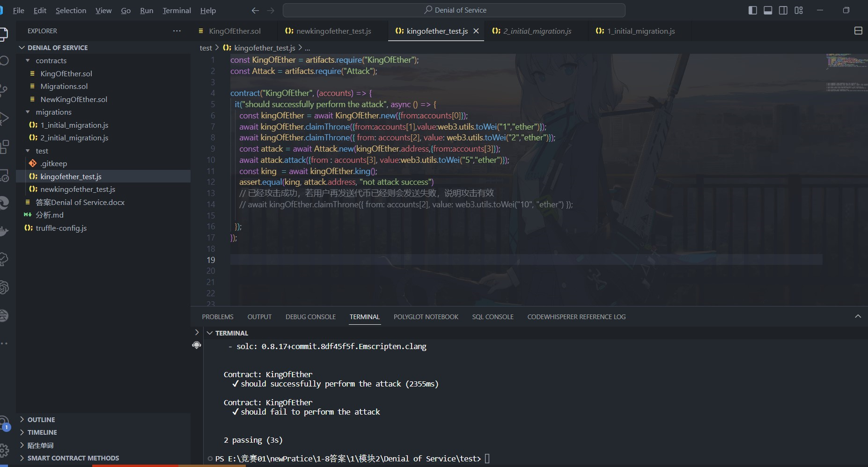Viewport: 868px width, 467px height.
Task: Go back with the navigation arrow
Action: tap(255, 10)
